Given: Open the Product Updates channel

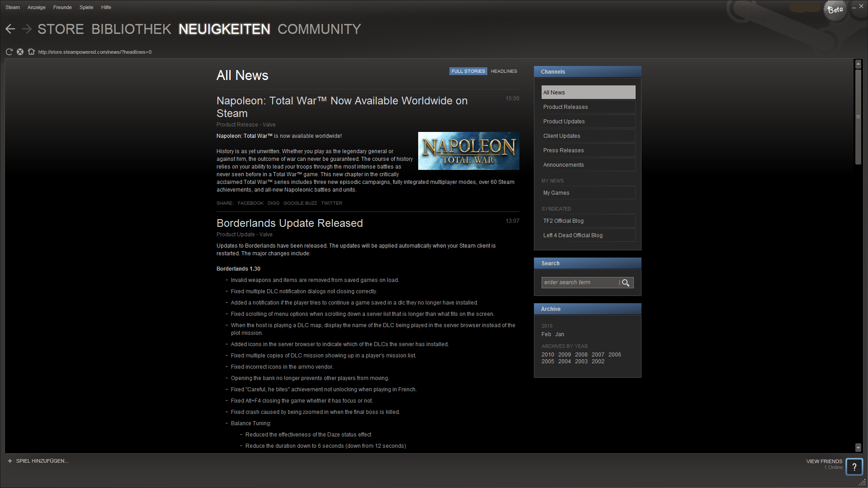Looking at the screenshot, I should point(588,122).
